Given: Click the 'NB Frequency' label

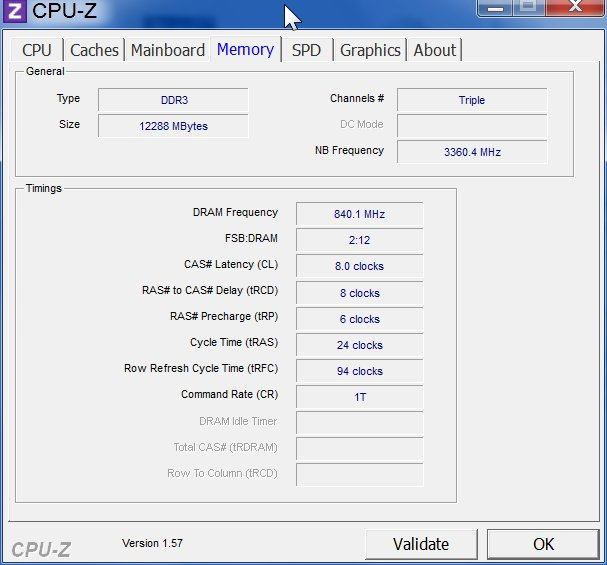Looking at the screenshot, I should pos(349,150).
